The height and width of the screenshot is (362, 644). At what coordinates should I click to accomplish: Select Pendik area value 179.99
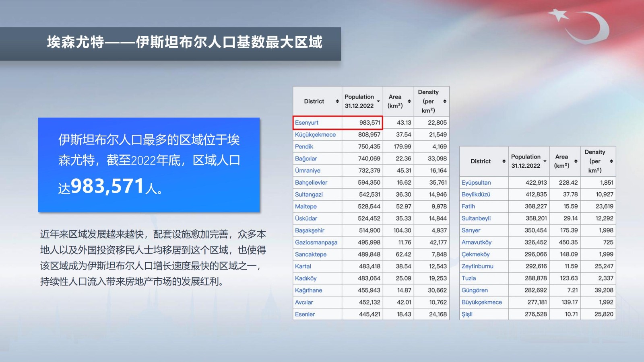402,147
